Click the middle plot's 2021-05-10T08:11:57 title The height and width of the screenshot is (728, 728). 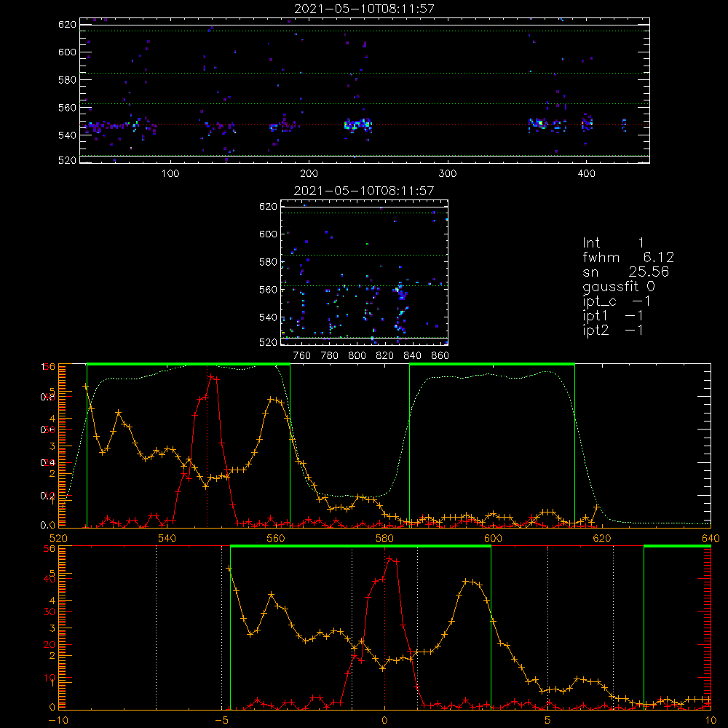pyautogui.click(x=364, y=191)
